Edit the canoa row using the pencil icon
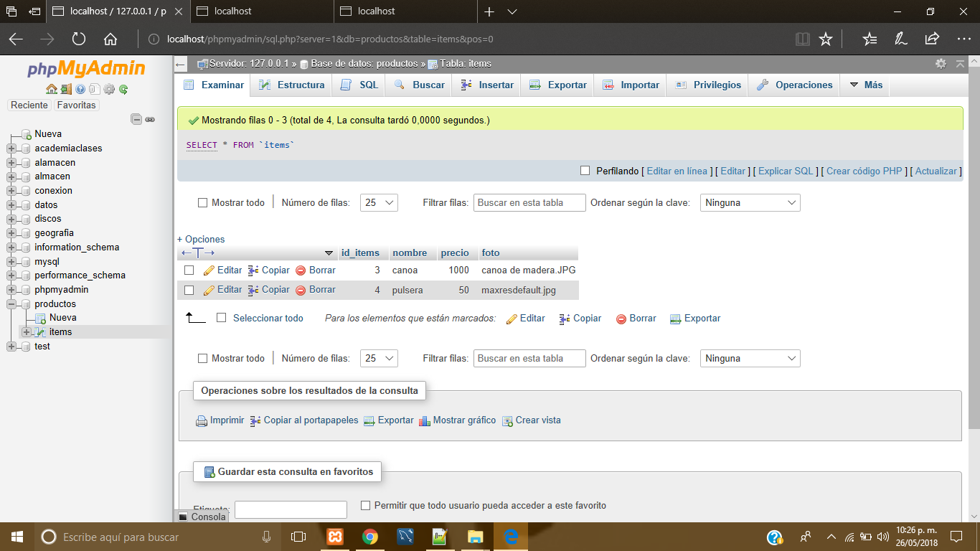This screenshot has width=980, height=551. tap(207, 270)
